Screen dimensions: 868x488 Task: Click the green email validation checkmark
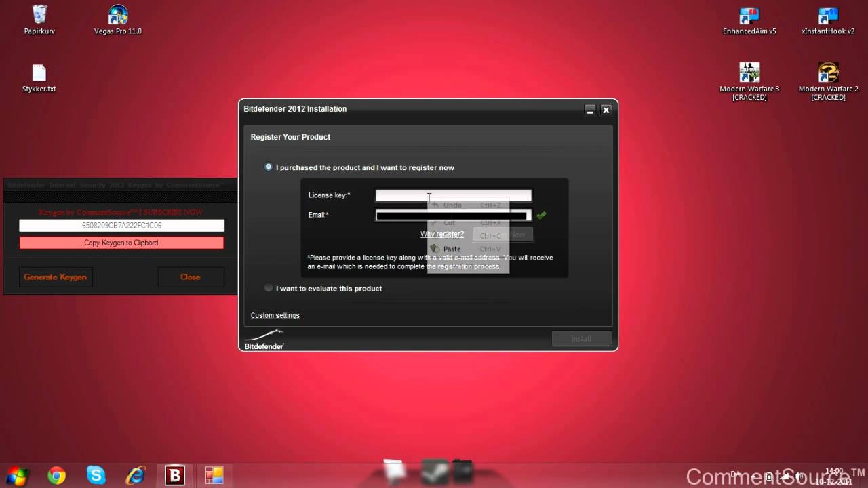click(x=541, y=216)
